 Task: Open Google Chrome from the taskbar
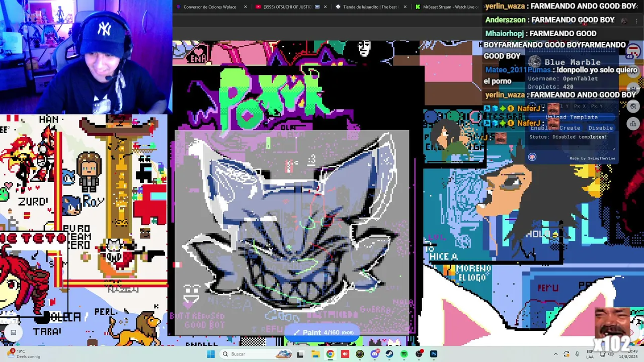click(x=330, y=354)
